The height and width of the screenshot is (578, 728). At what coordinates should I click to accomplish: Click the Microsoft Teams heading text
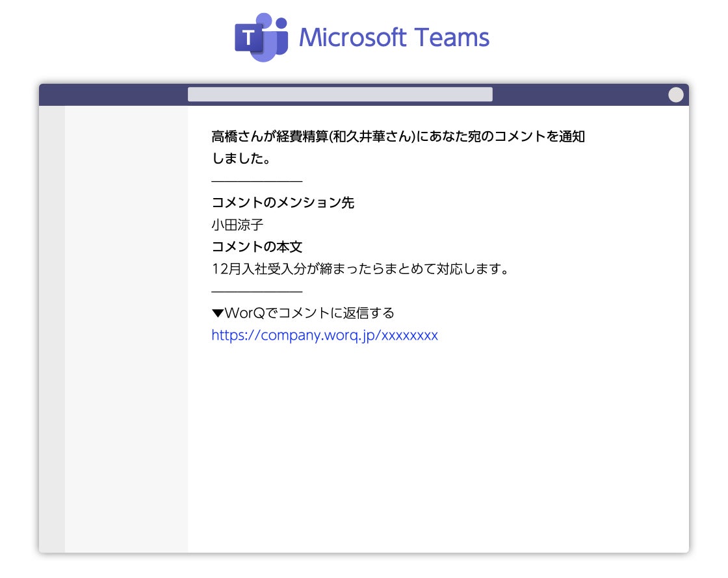click(x=394, y=38)
